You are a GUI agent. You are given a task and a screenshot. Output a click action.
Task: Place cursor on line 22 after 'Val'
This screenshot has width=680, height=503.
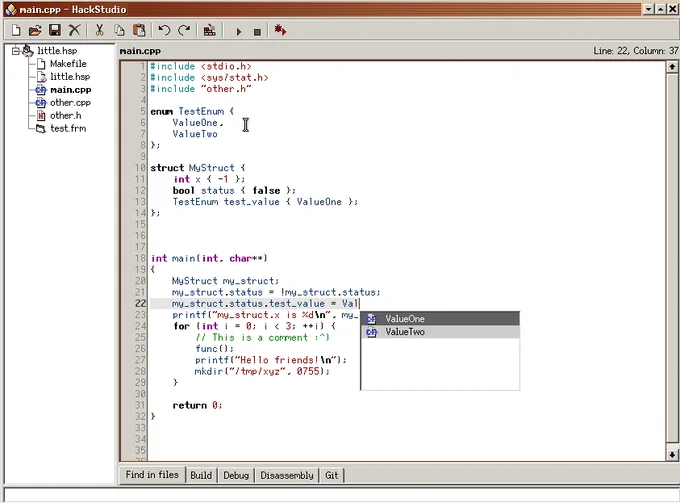(x=360, y=304)
